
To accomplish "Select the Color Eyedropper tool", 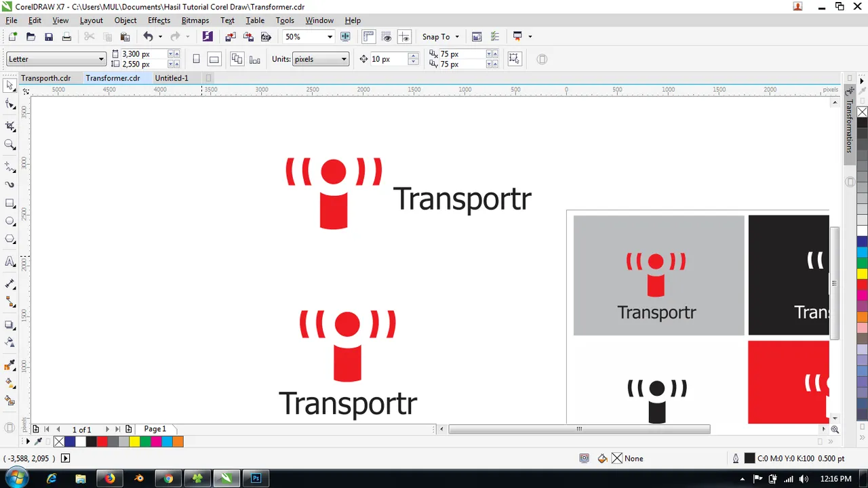I will 10,365.
